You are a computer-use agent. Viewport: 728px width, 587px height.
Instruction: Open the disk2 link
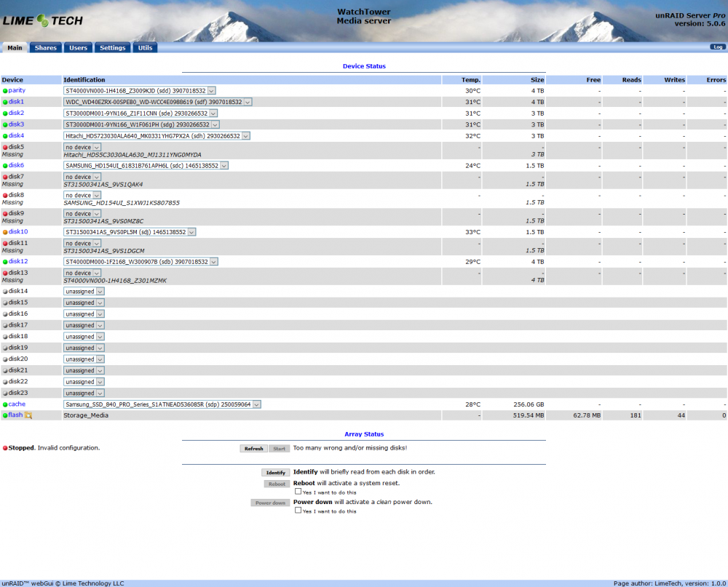pyautogui.click(x=16, y=113)
